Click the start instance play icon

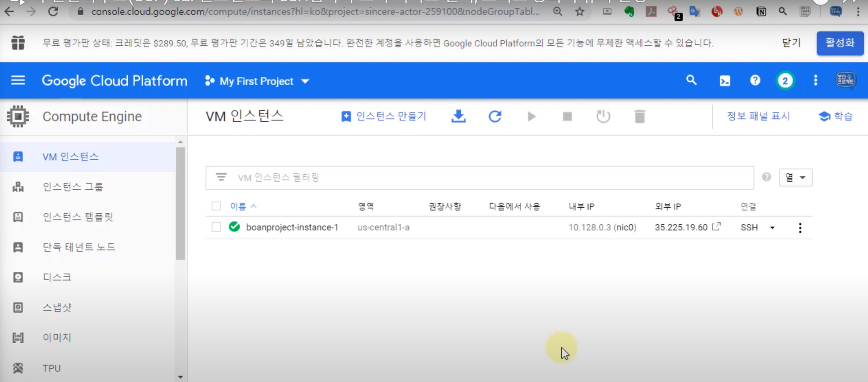coord(531,116)
